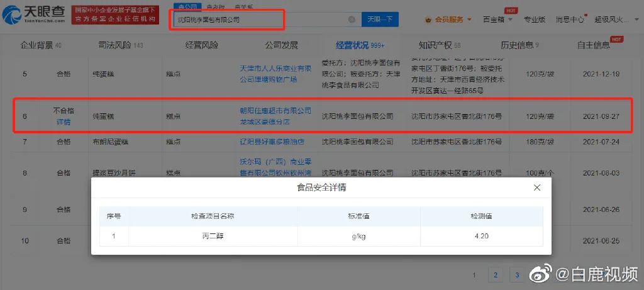
Task: Click the 国家中小企业发展子基金 red banner
Action: pos(115,15)
